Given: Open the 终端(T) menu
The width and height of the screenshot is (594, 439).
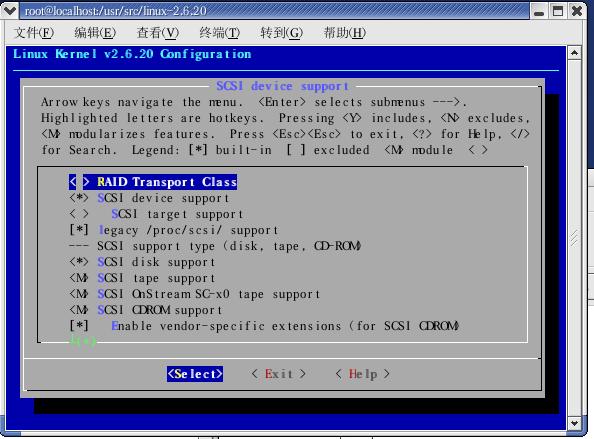Looking at the screenshot, I should [x=220, y=33].
